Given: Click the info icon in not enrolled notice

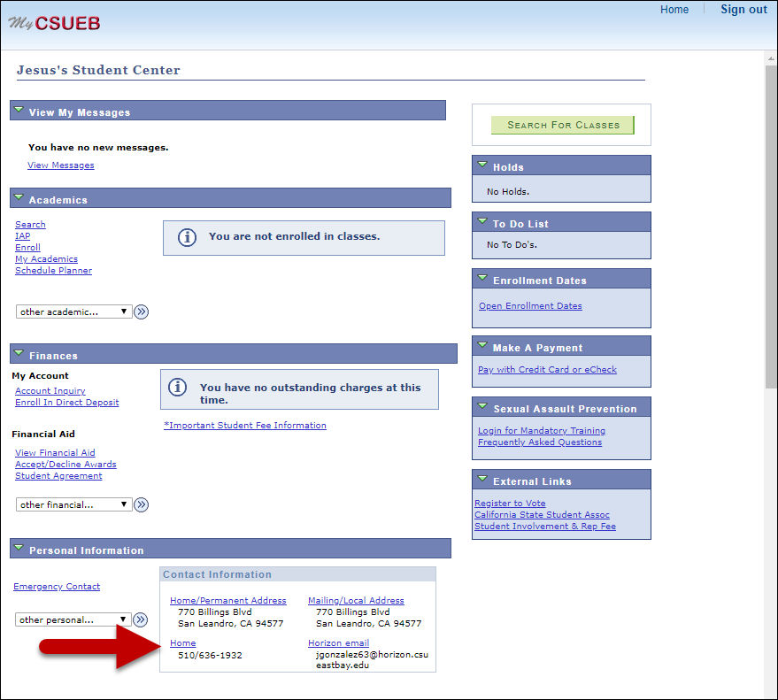Looking at the screenshot, I should click(x=187, y=237).
